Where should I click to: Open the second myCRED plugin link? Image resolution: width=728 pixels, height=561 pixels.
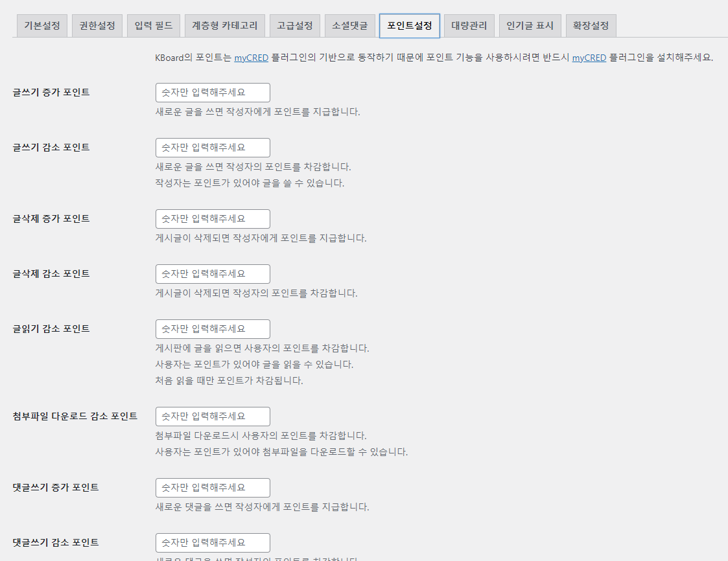(589, 58)
